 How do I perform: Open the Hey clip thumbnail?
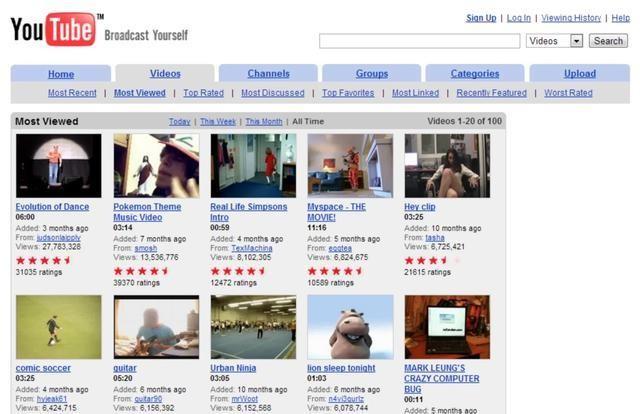coord(447,166)
